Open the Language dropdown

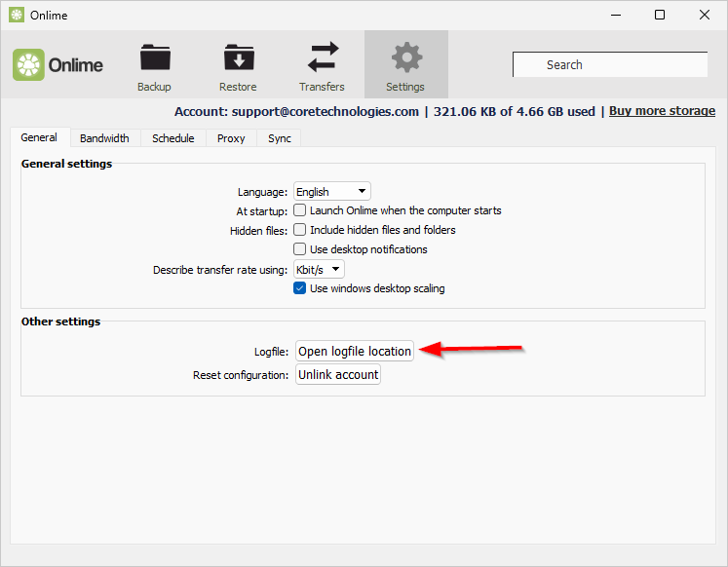click(x=331, y=191)
